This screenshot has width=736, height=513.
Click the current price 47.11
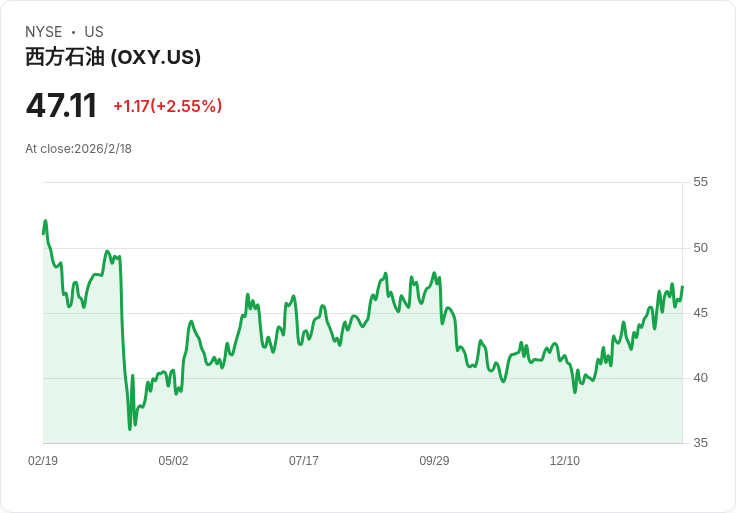click(x=61, y=106)
